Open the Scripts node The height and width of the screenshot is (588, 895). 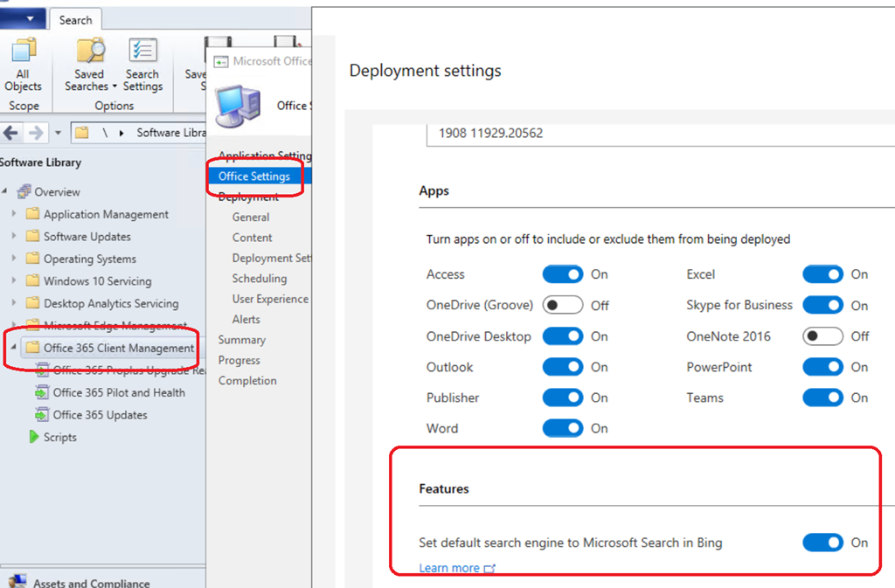(59, 437)
